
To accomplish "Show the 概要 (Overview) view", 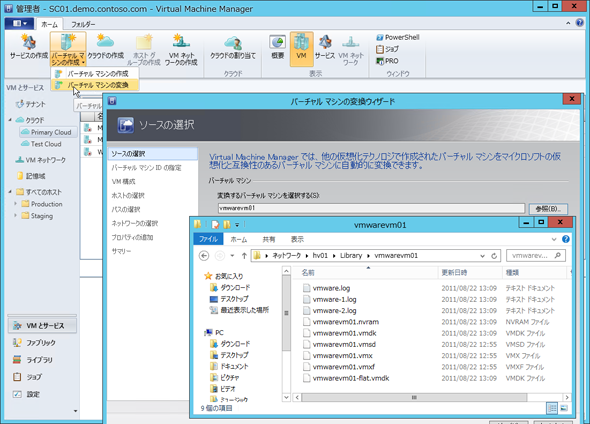I will click(x=277, y=47).
